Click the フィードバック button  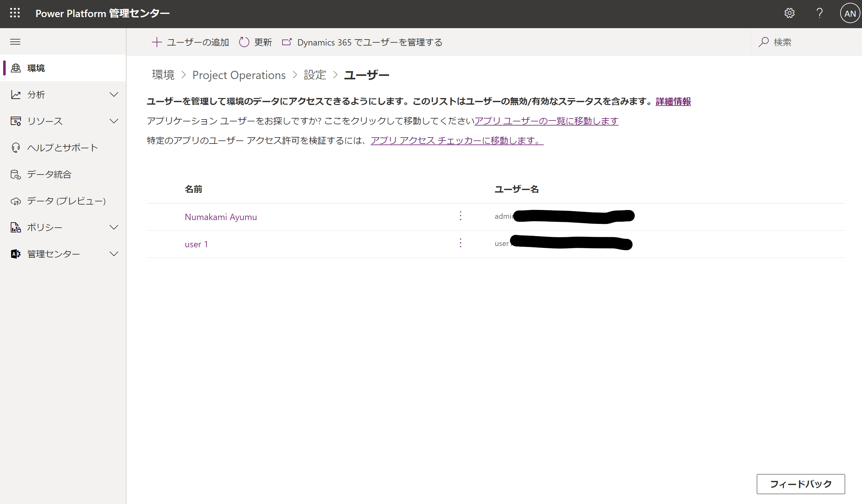point(801,484)
